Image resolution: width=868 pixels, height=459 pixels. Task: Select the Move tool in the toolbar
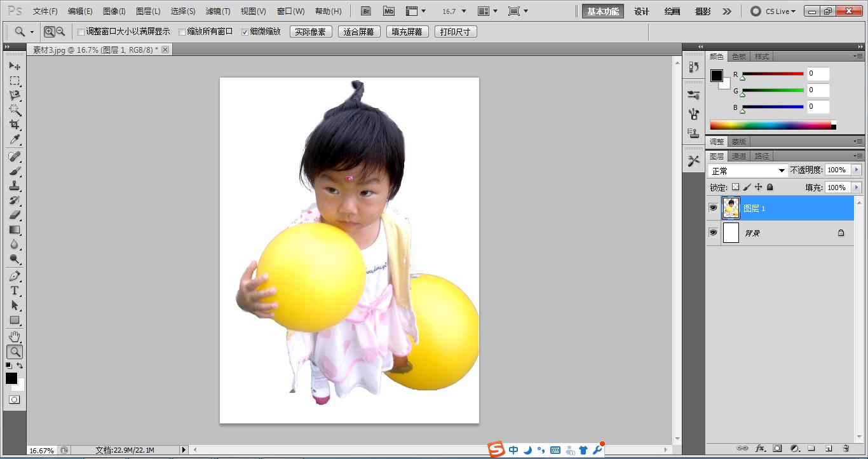click(x=14, y=65)
